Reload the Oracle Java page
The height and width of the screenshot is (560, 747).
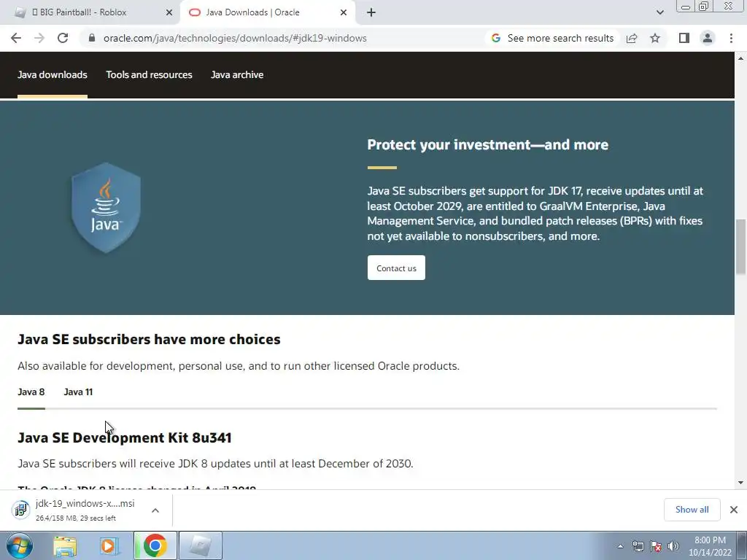(x=63, y=38)
